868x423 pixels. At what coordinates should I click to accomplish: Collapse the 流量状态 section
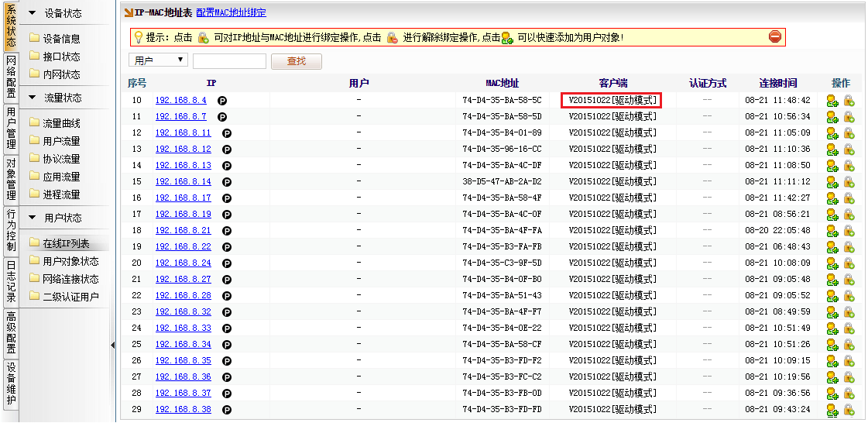(33, 98)
